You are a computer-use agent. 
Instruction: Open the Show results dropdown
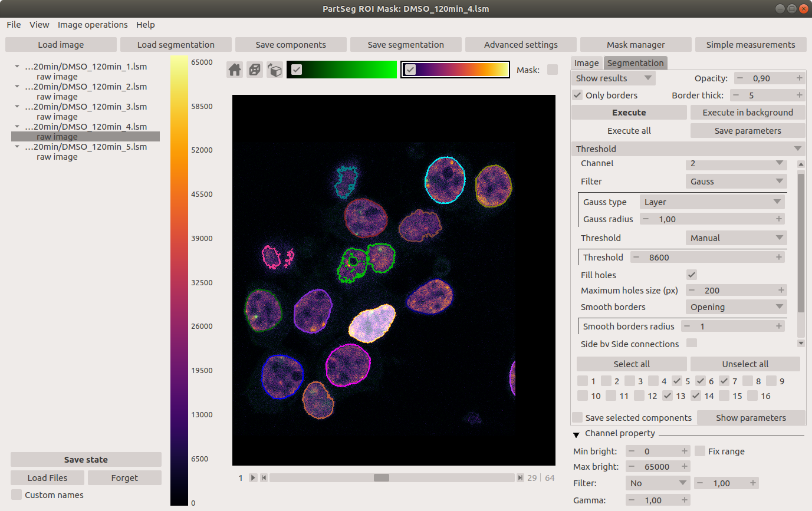(x=613, y=78)
